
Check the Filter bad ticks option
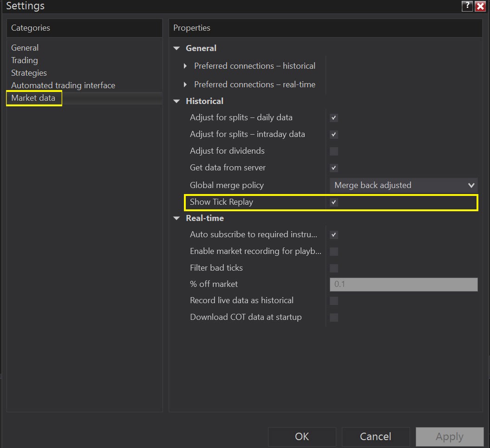333,268
